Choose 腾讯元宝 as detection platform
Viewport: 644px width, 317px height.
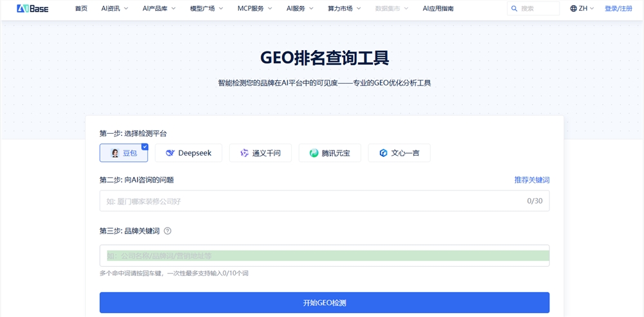click(x=330, y=153)
